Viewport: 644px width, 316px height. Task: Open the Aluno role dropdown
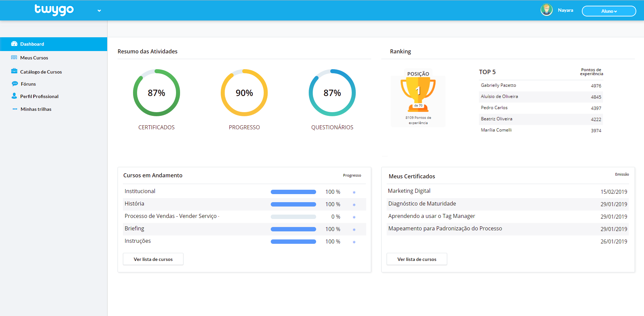[x=609, y=11]
